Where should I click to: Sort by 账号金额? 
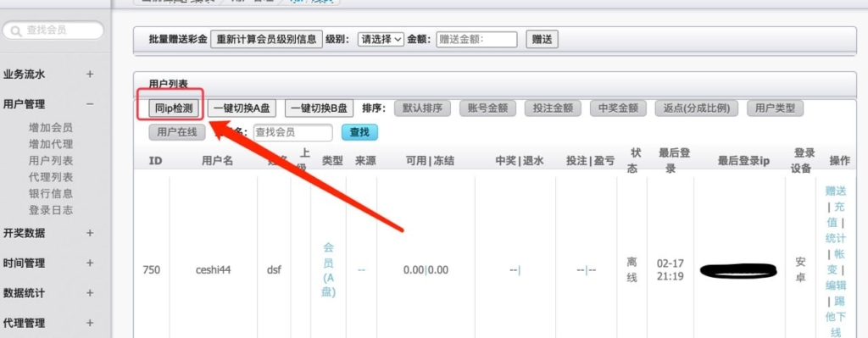point(487,108)
